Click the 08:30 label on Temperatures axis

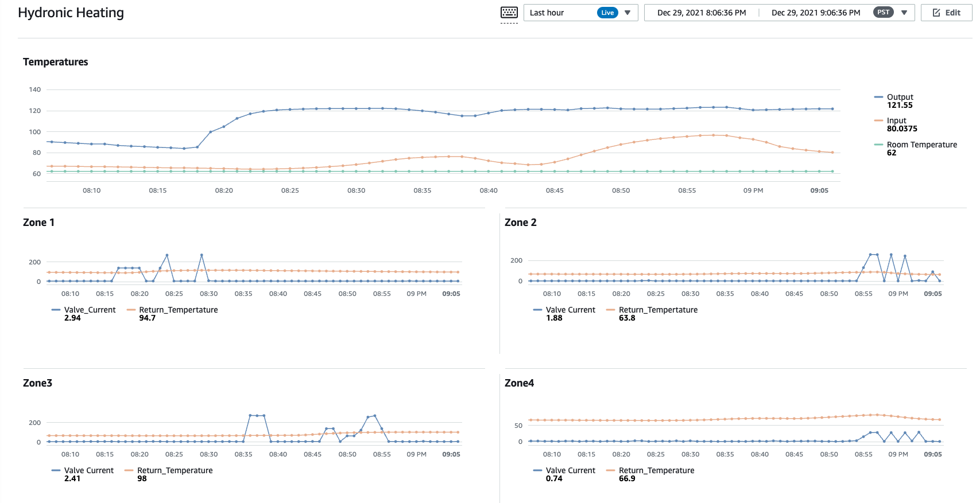tap(356, 190)
